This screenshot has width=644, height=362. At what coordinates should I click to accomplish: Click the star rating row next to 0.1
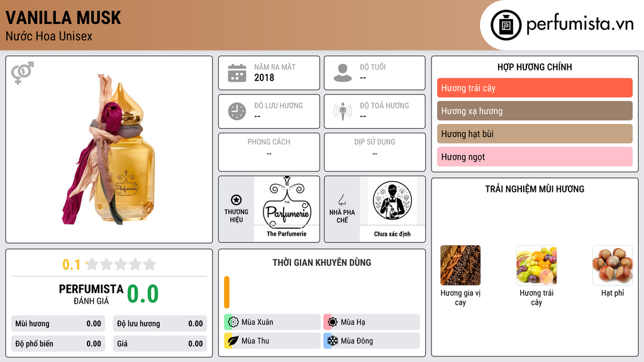pos(121,264)
